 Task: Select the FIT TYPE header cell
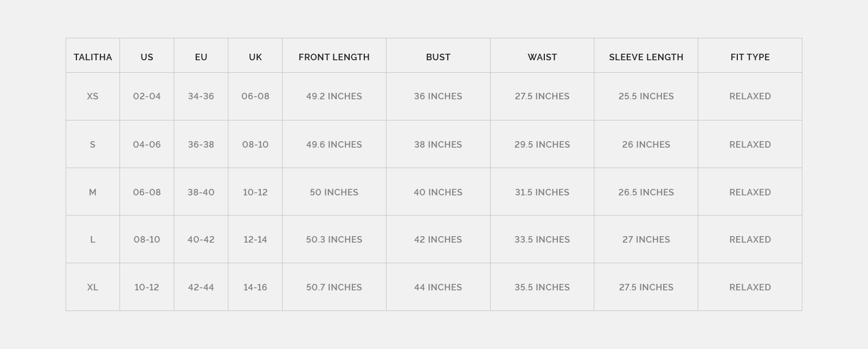(750, 57)
